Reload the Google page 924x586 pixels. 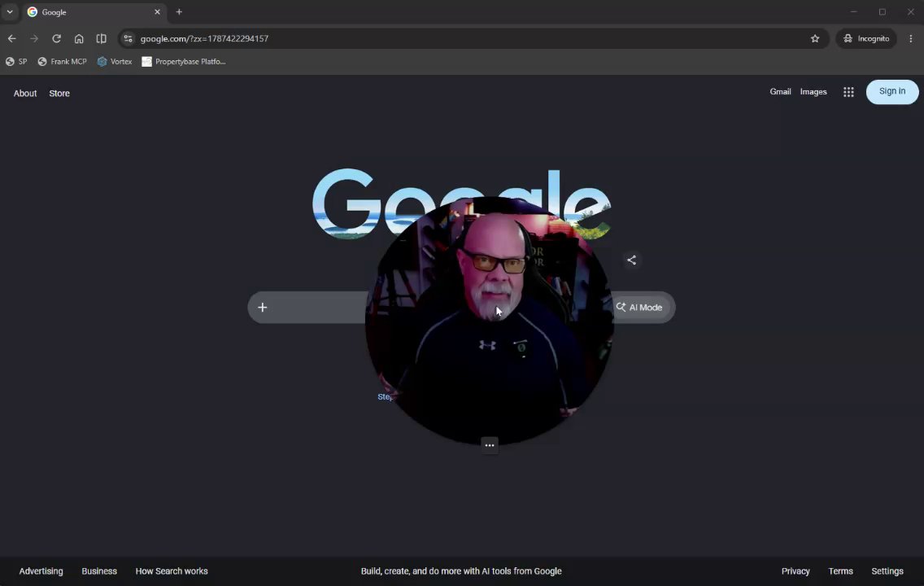(x=57, y=38)
